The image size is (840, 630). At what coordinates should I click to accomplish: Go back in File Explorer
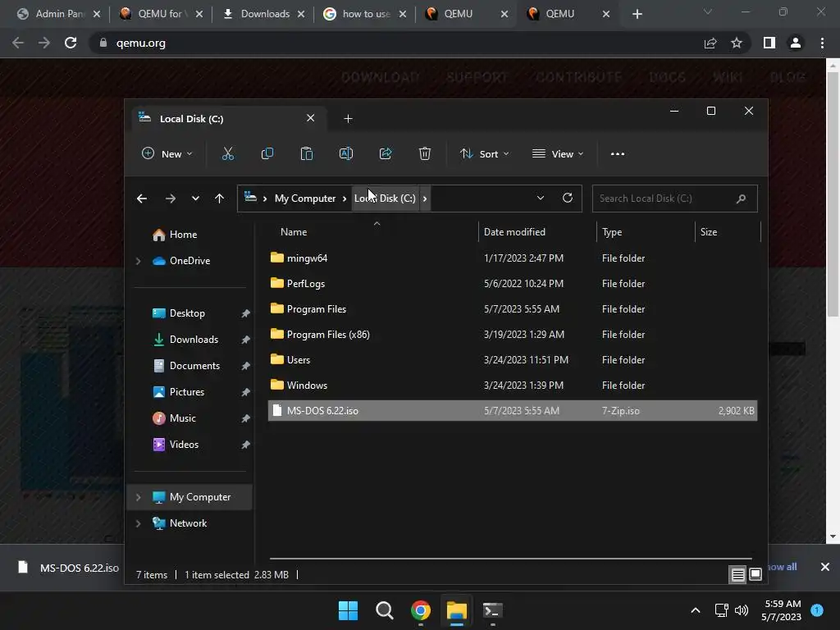pyautogui.click(x=141, y=199)
